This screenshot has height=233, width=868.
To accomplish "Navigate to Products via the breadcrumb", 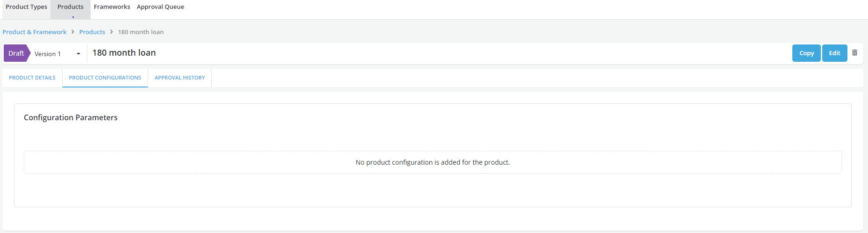I will click(x=92, y=32).
